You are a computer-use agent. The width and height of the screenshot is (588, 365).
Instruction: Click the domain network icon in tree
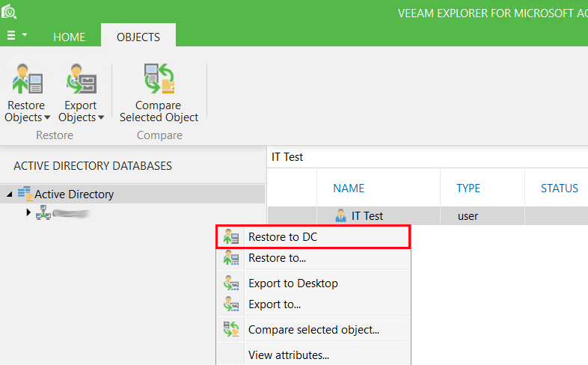43,213
